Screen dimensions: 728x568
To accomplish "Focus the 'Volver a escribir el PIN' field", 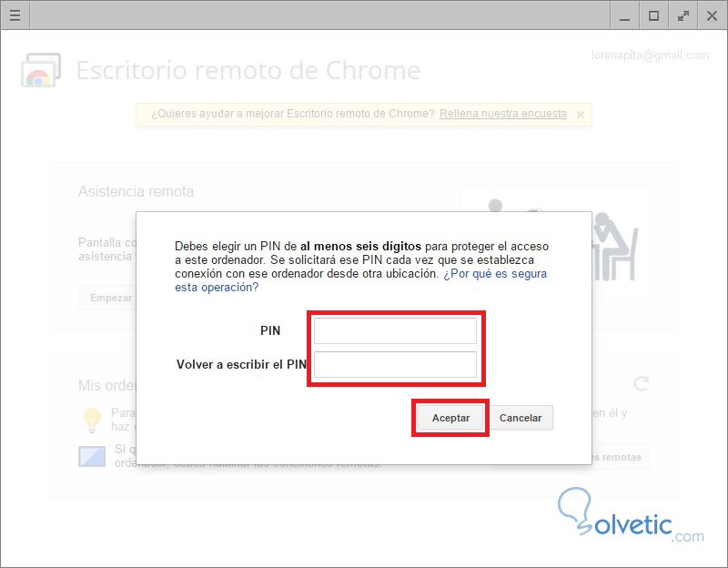I will click(395, 365).
